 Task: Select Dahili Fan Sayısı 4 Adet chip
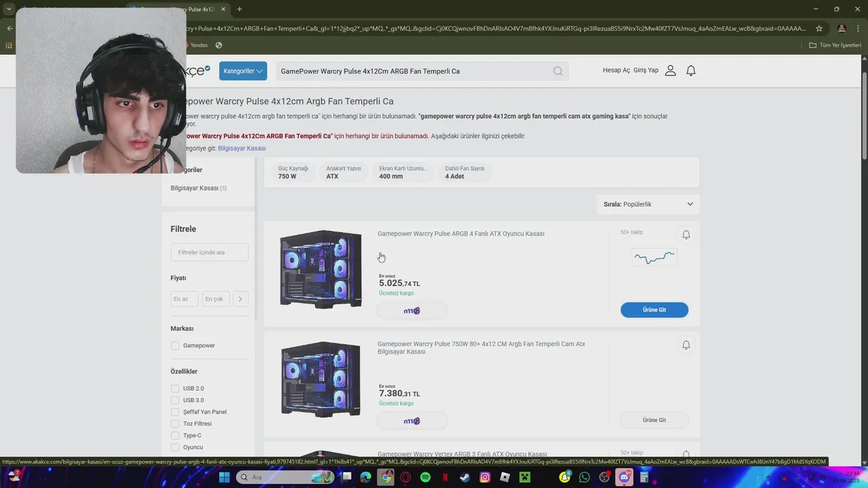tap(465, 172)
